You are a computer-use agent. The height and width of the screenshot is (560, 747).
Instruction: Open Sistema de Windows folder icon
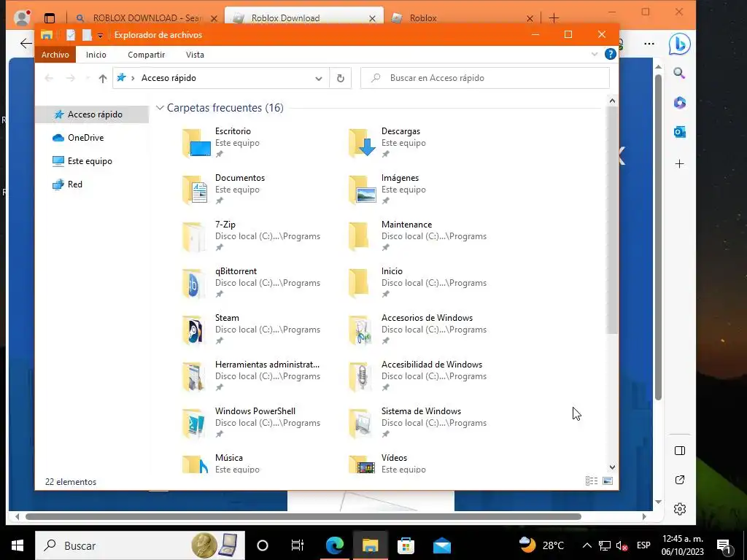coord(360,422)
